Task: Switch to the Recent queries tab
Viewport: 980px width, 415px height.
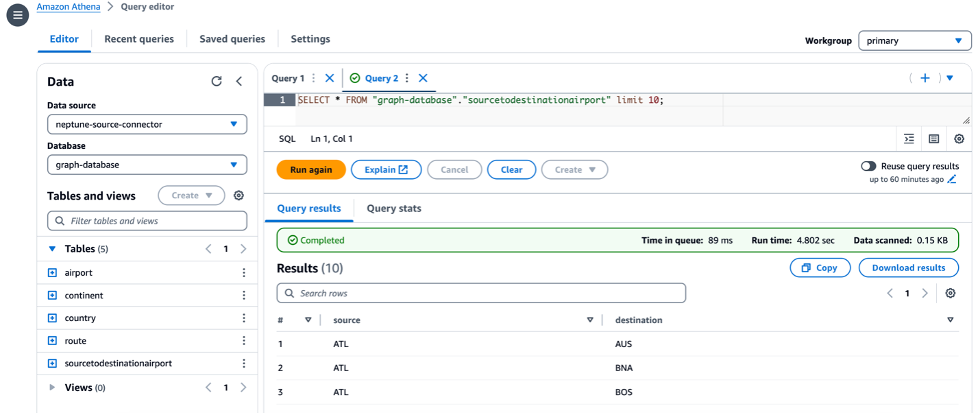Action: pyautogui.click(x=138, y=39)
